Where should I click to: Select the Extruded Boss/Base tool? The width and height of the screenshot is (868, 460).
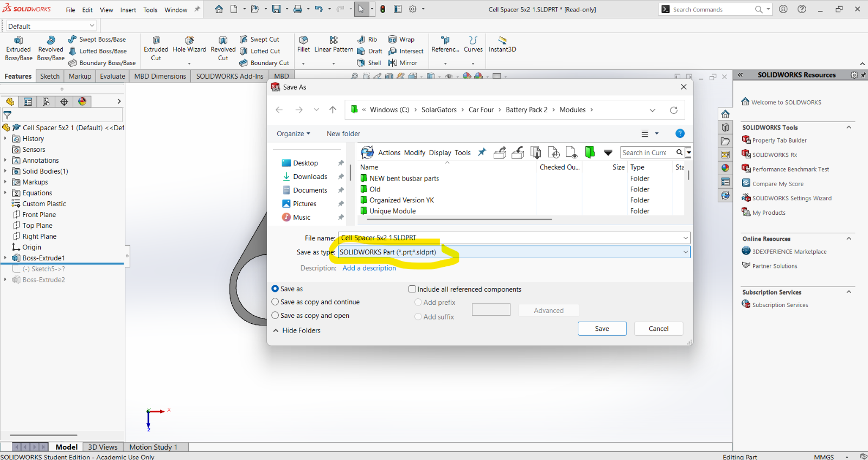click(18, 49)
